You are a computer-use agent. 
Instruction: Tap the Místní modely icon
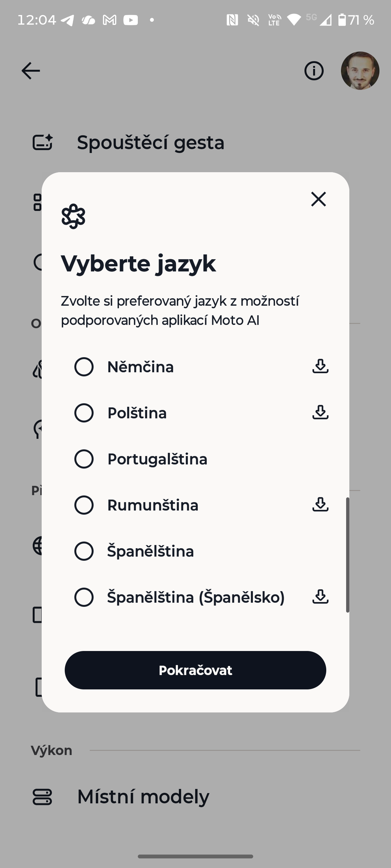42,797
